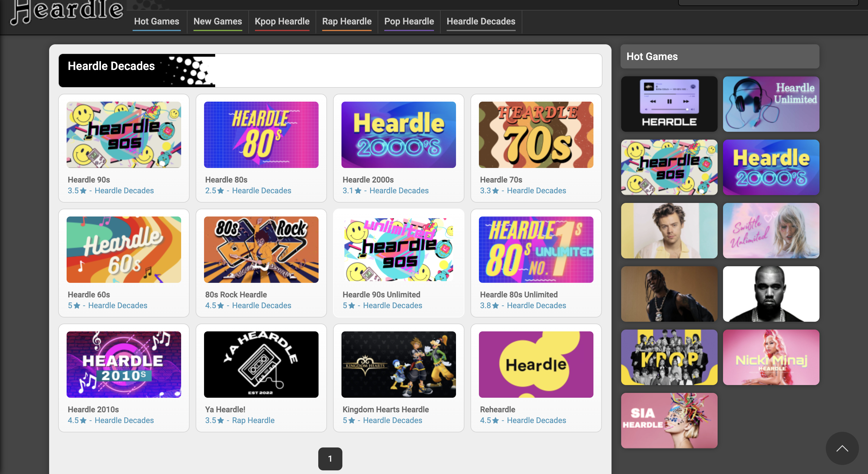
Task: Open the Heardle 2000s thumbnail in main grid
Action: point(399,135)
